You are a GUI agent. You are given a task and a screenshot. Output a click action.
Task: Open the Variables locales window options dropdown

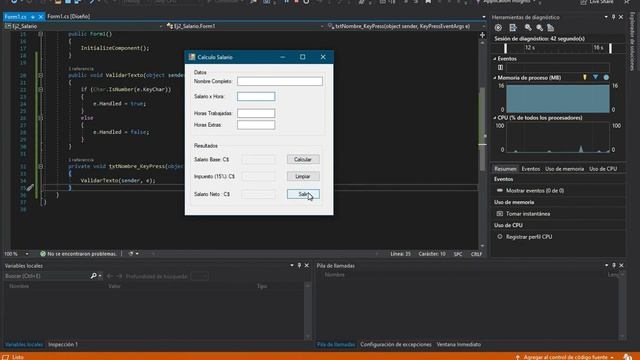point(291,265)
